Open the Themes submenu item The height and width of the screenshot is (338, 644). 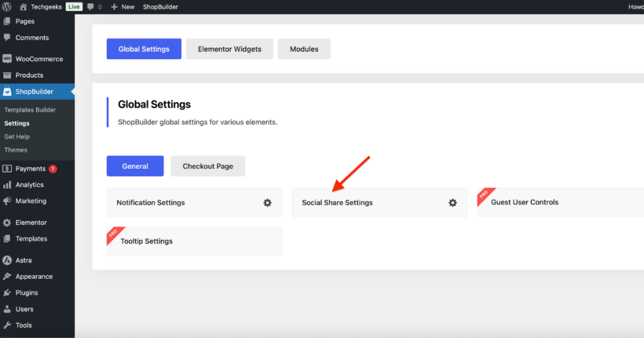click(x=16, y=150)
